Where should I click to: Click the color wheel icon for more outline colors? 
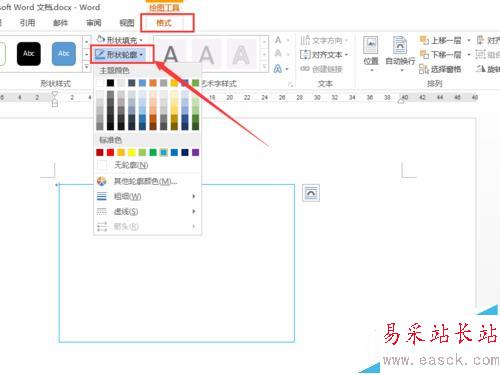(x=101, y=181)
